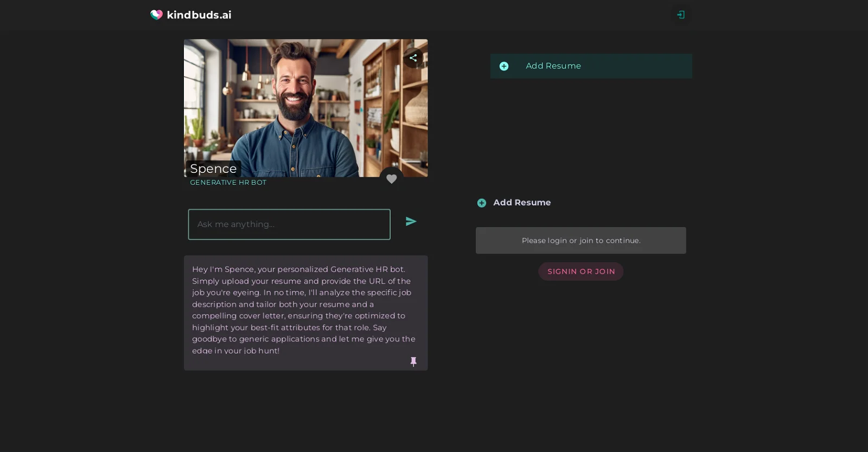Click plus icon beside bold Add Resume heading
This screenshot has height=452, width=868.
tap(482, 203)
